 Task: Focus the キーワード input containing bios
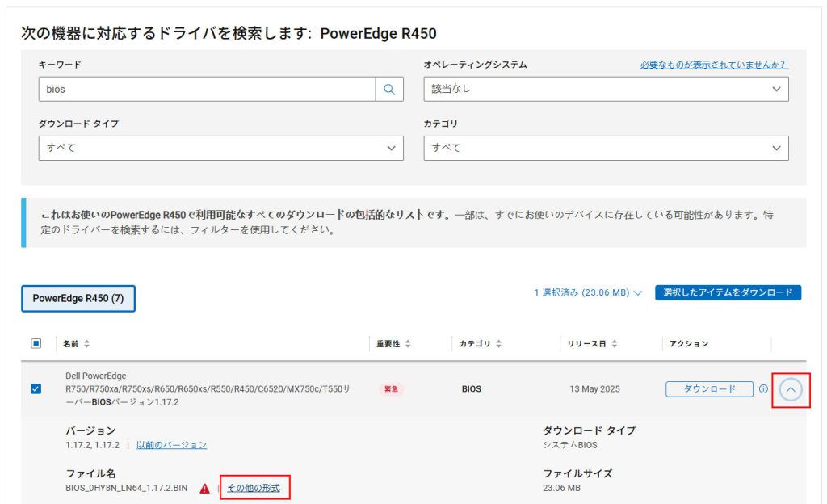[x=207, y=89]
